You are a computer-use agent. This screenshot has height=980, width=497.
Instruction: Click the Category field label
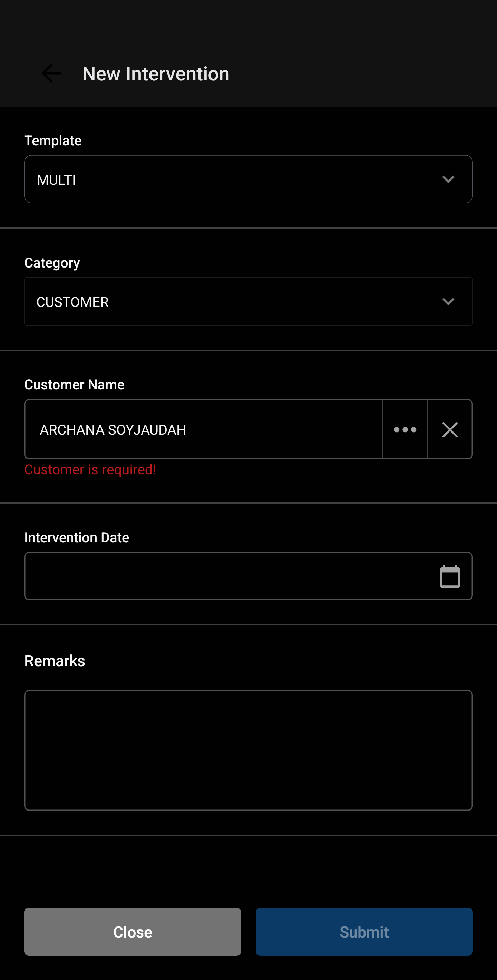point(52,263)
